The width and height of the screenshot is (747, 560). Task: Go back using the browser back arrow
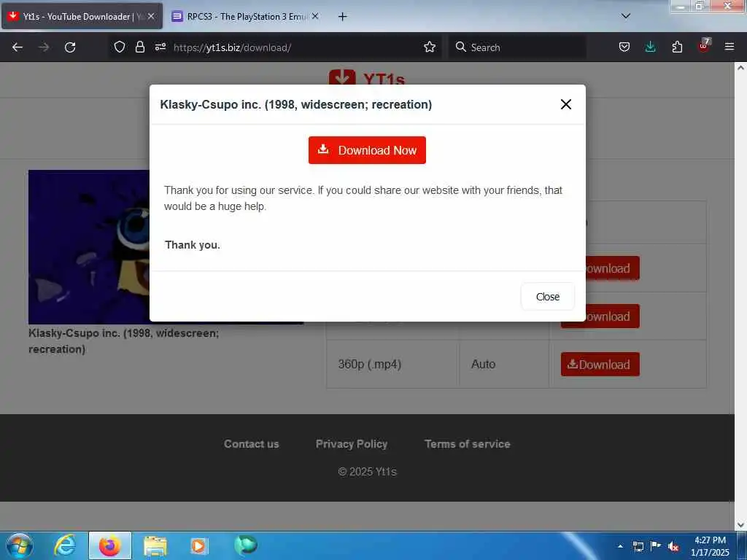[x=18, y=47]
